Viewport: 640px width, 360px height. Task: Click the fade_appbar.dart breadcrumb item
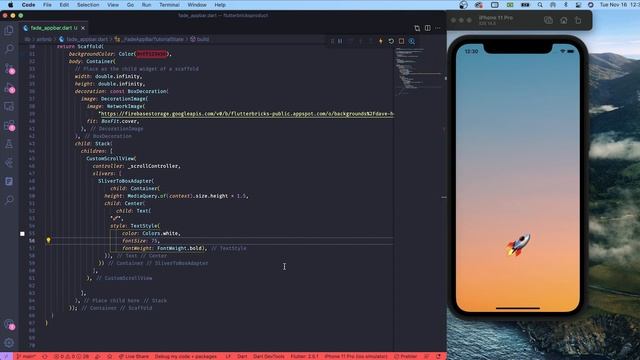click(83, 39)
